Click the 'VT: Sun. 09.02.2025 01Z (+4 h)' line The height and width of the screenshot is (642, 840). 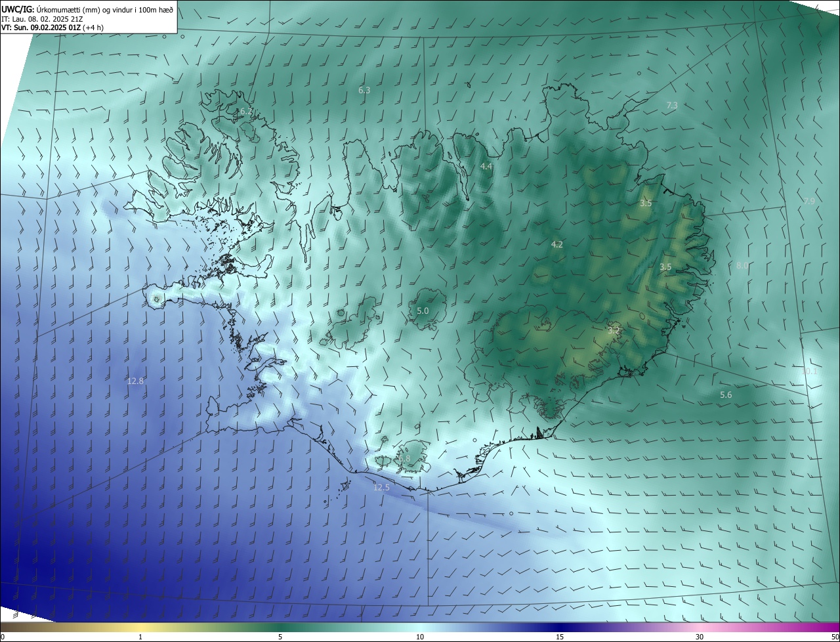[x=52, y=28]
